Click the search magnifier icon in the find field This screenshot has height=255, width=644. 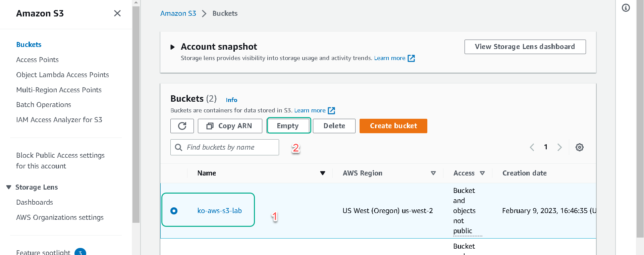coord(179,147)
